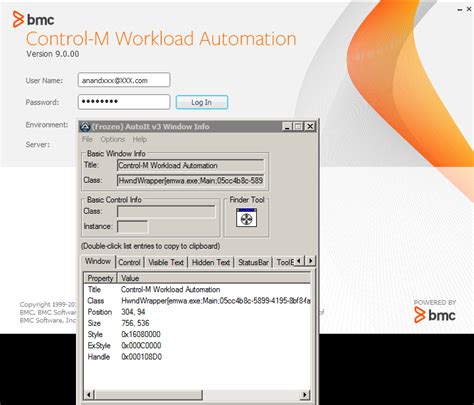Select the Style row showing 0x16080000
Screen dimensions: 474x405
pyautogui.click(x=197, y=334)
